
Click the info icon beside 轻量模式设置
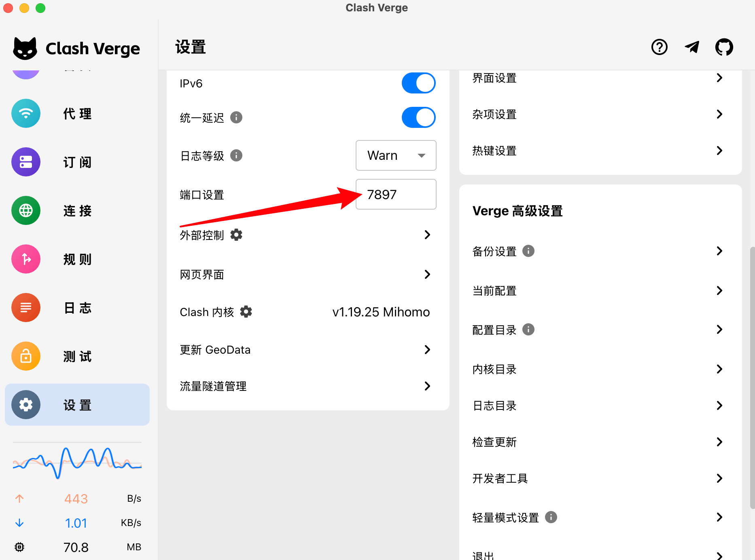pos(551,517)
